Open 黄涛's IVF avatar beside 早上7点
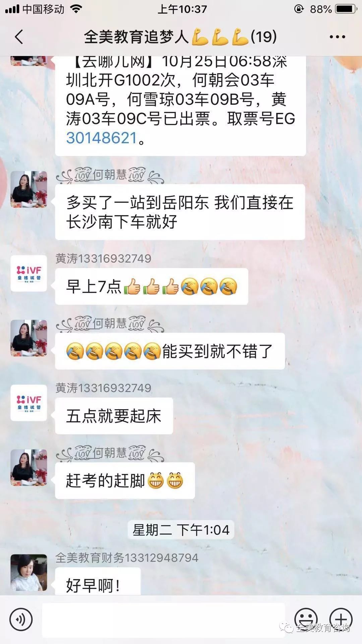 (x=29, y=273)
